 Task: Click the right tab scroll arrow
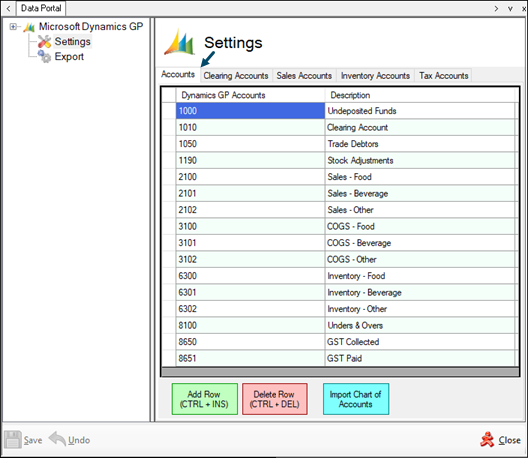[496, 9]
